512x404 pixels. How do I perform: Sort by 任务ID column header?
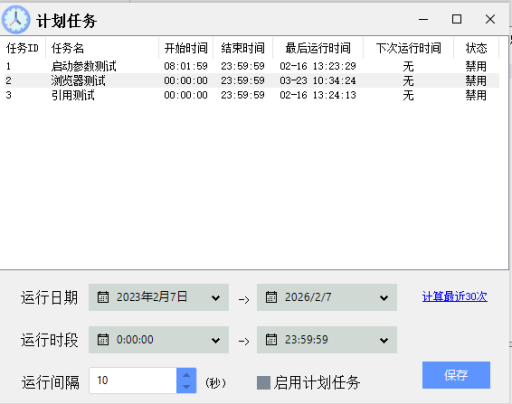click(x=22, y=48)
